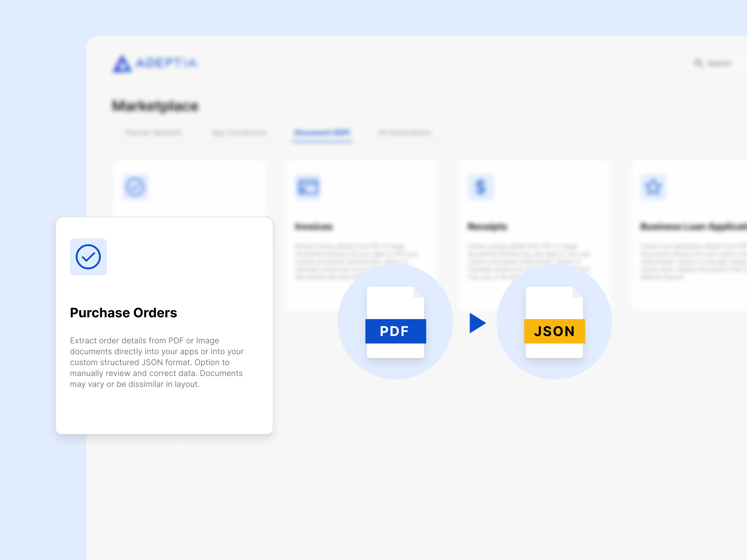Click the Adeptia logo
The width and height of the screenshot is (747, 560).
155,63
